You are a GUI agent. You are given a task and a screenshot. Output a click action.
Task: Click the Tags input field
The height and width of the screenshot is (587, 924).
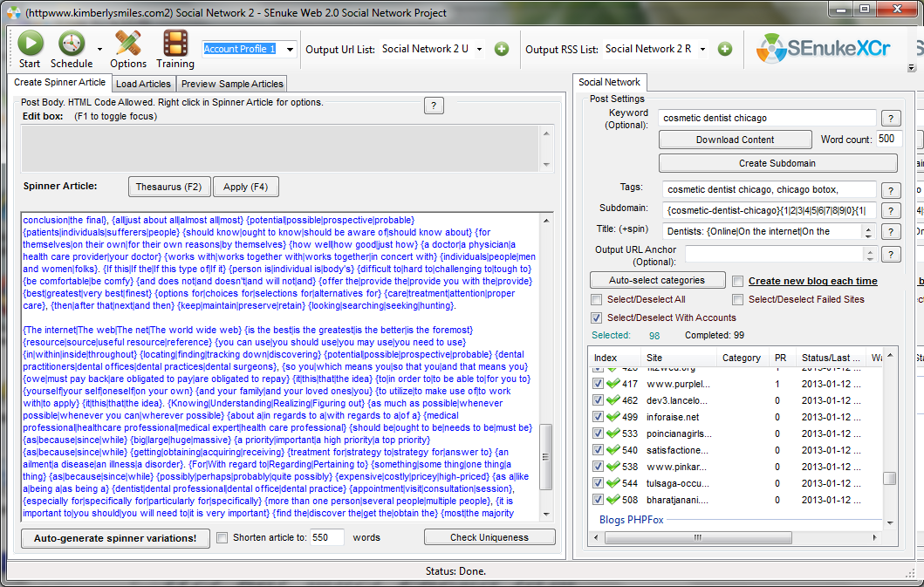769,190
